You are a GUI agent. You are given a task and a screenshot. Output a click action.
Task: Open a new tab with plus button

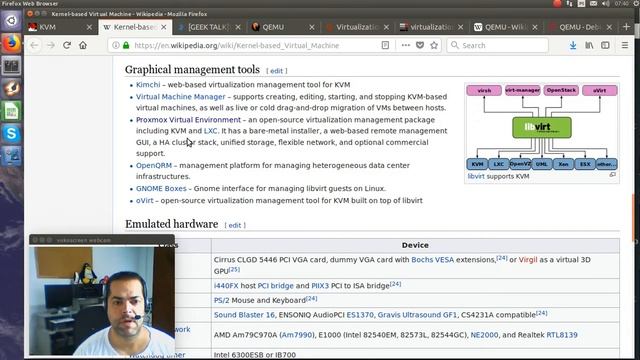coord(627,27)
